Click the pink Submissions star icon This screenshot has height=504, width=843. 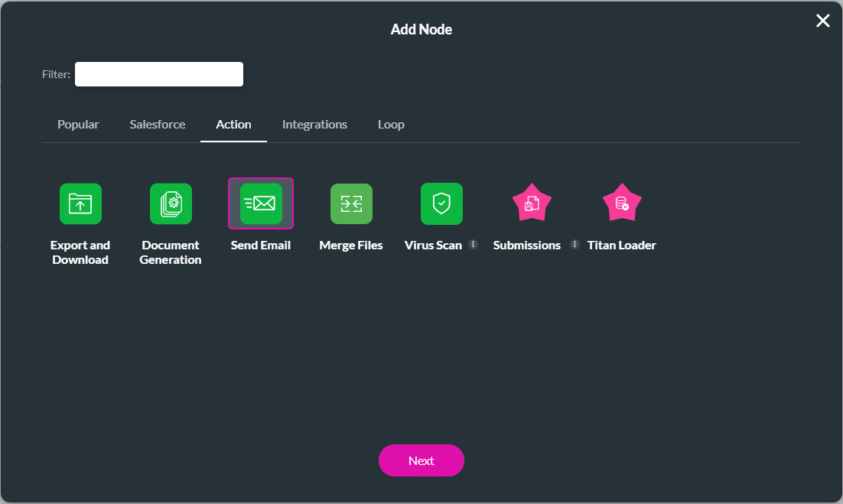531,202
